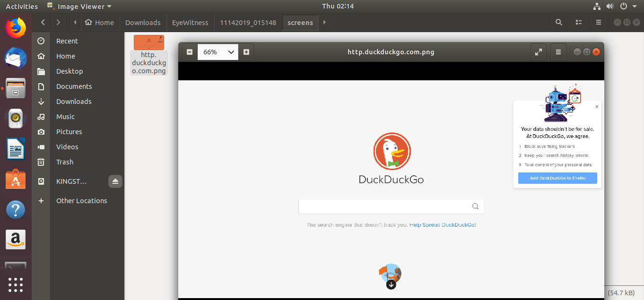Open Ubuntu Software from the dock
The width and height of the screenshot is (644, 300).
[16, 180]
